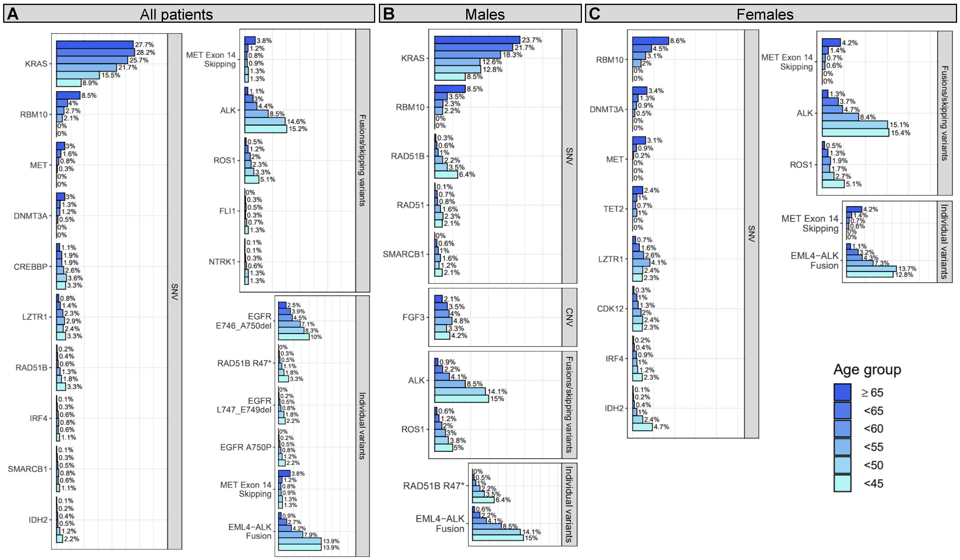Select the 'Males' panel header
The width and height of the screenshot is (960, 560).
(480, 14)
